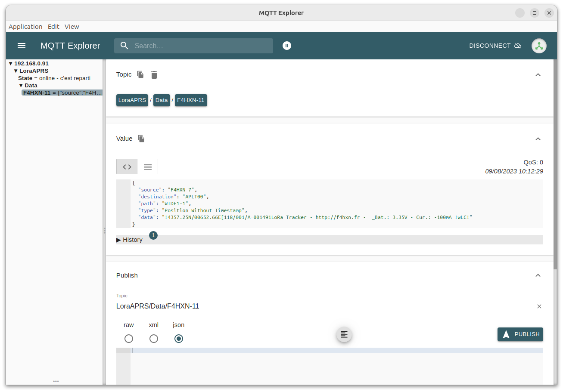This screenshot has width=563, height=392.
Task: Click the main panel vertical scrollbar
Action: pos(555,164)
